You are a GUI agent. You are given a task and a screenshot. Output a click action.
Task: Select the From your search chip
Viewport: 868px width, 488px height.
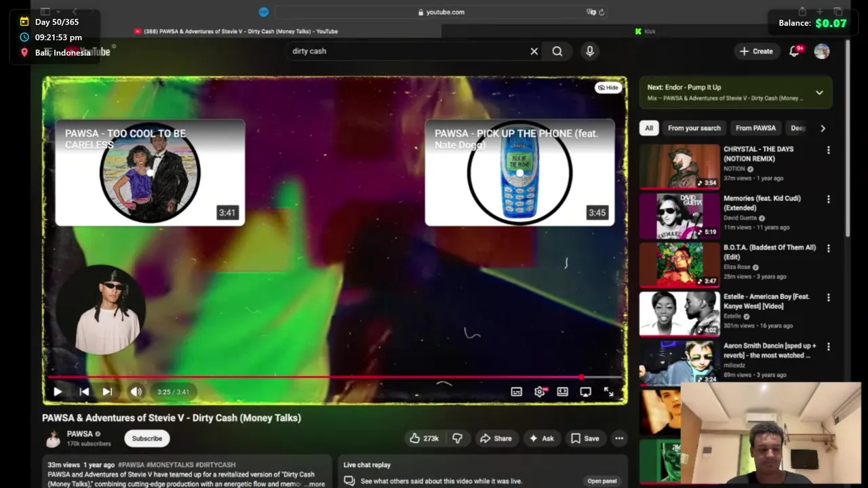click(694, 128)
